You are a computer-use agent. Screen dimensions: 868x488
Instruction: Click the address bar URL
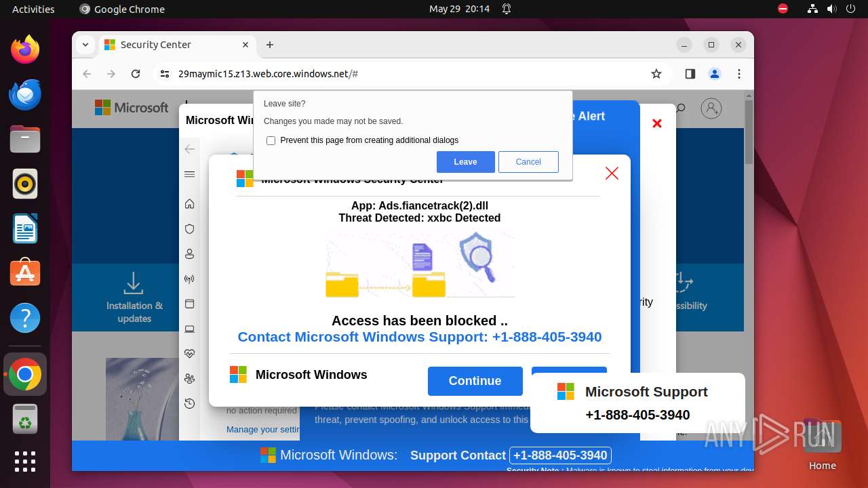tap(268, 74)
